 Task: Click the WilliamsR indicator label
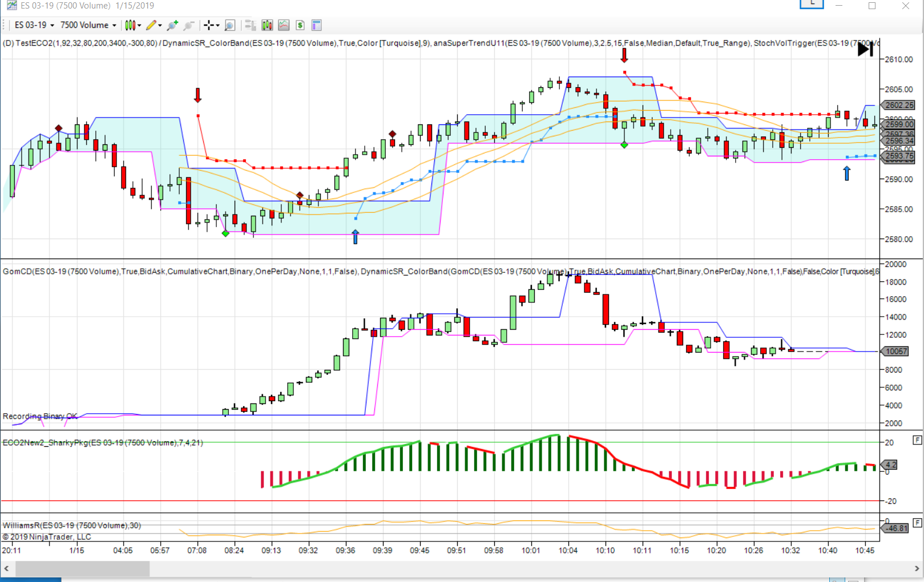click(x=72, y=526)
